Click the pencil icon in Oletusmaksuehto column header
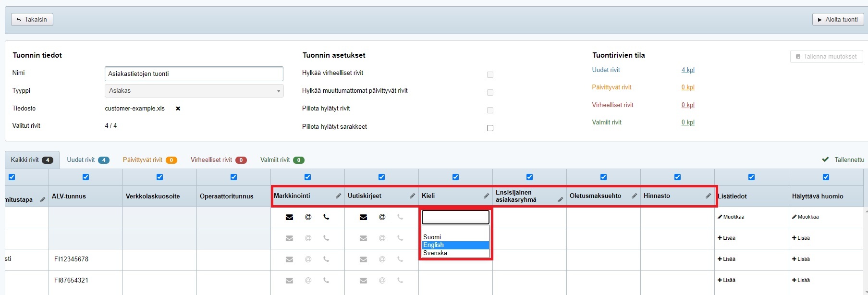Screen dimensions: 868x295 point(634,196)
